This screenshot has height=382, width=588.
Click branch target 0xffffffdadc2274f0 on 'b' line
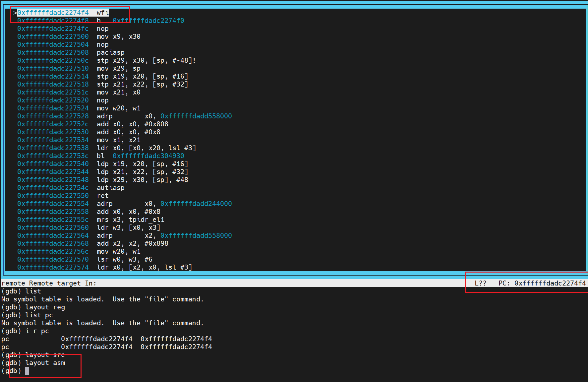coord(148,21)
